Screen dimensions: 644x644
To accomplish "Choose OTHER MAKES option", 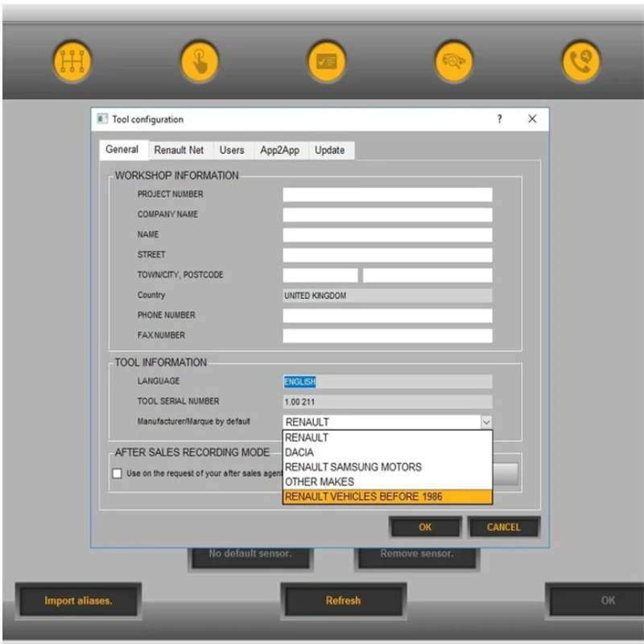I will [x=387, y=481].
